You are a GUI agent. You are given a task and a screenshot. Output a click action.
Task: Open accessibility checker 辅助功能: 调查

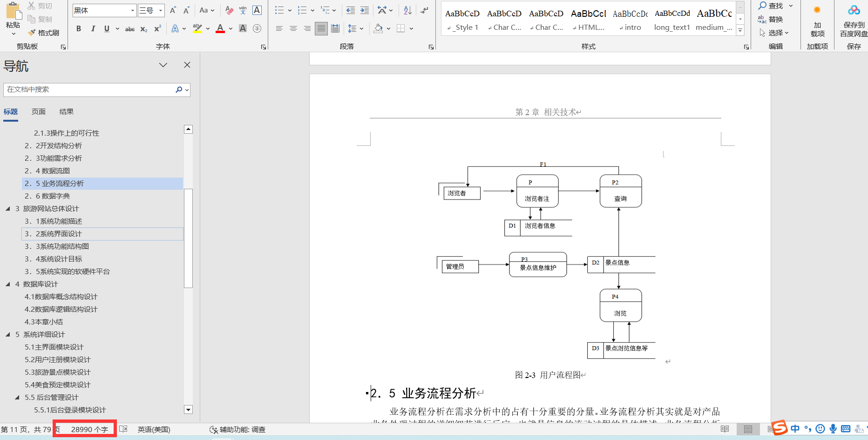pos(237,429)
